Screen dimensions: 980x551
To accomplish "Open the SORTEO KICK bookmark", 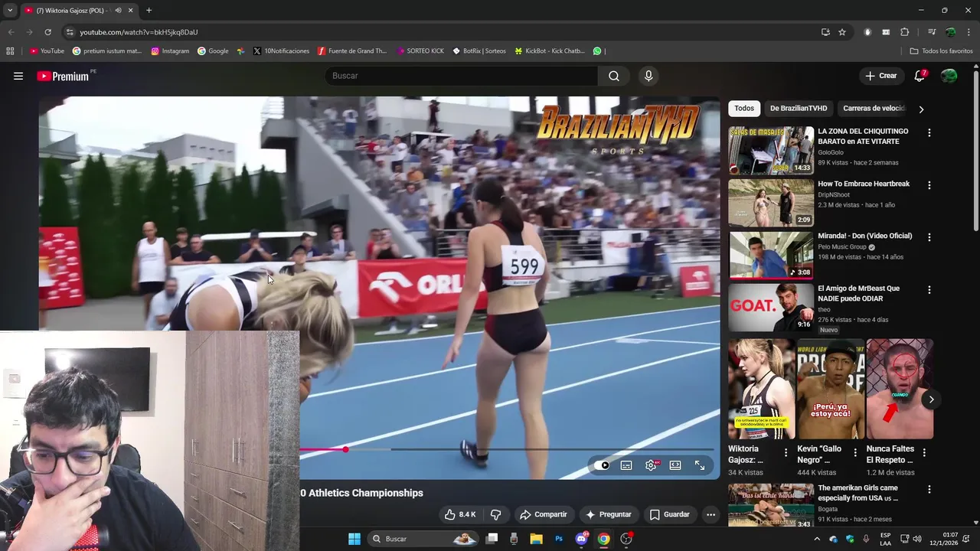I will (420, 51).
